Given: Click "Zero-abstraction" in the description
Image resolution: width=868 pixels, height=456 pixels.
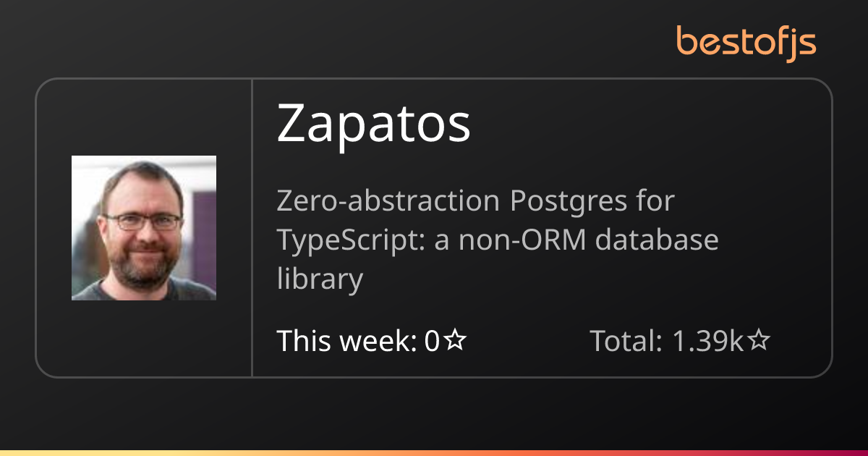Looking at the screenshot, I should [388, 200].
